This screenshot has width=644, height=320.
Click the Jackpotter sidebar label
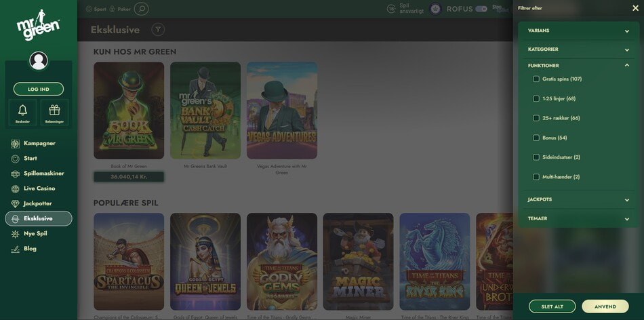click(x=38, y=204)
